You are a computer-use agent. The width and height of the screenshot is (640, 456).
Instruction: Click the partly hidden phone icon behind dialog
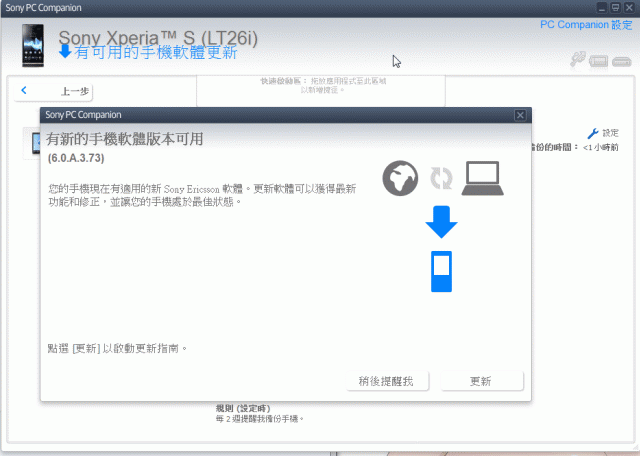[x=36, y=143]
